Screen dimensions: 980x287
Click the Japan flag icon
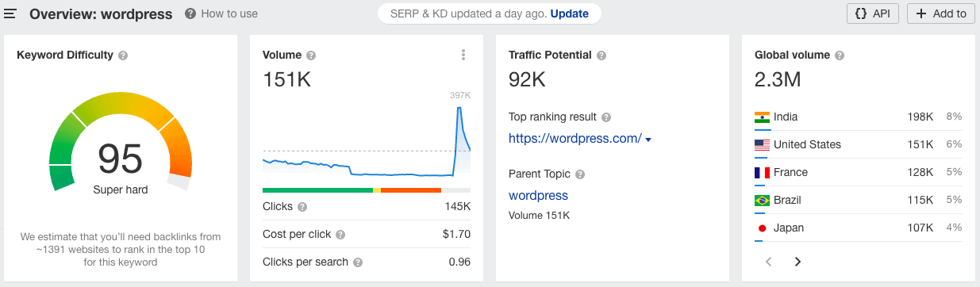point(763,228)
